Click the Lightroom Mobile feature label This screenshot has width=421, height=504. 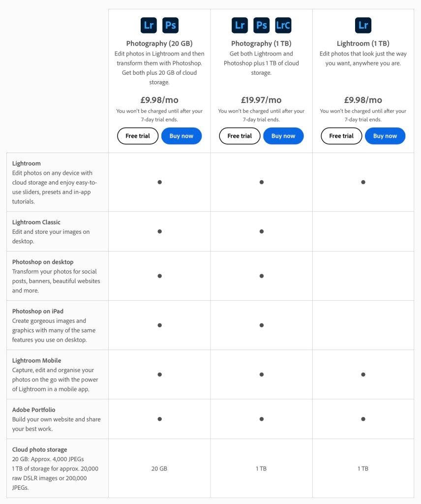tap(37, 361)
